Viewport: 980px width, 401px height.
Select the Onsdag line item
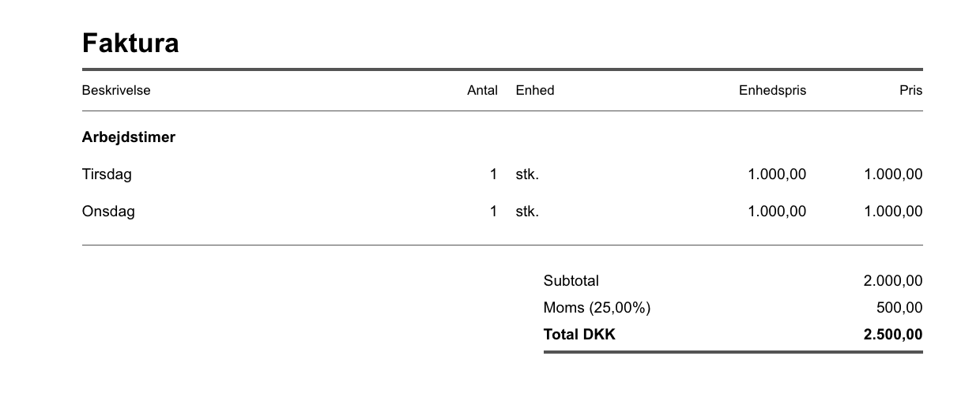(108, 212)
